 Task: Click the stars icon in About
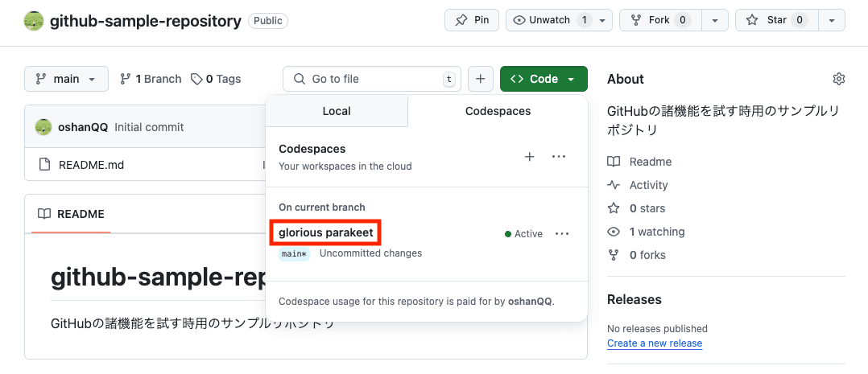click(x=614, y=208)
